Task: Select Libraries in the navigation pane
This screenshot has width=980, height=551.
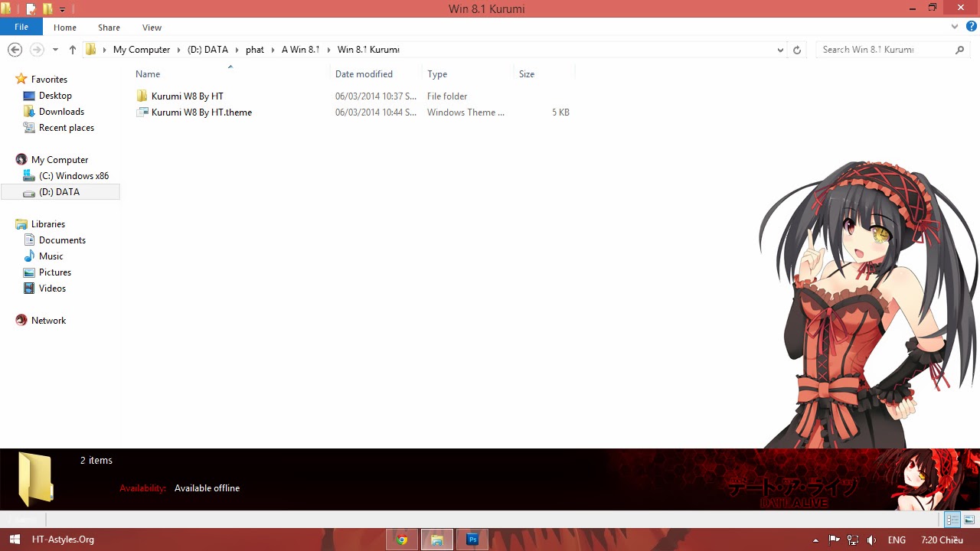Action: click(x=48, y=224)
